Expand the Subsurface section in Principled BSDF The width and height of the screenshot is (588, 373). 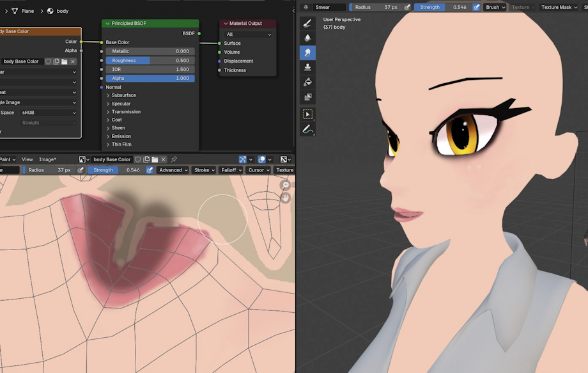[x=108, y=95]
